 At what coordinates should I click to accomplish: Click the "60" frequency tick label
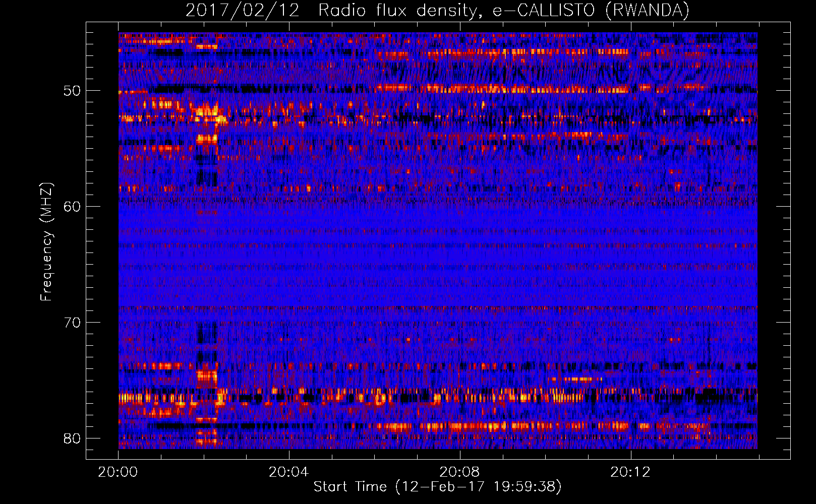(72, 207)
